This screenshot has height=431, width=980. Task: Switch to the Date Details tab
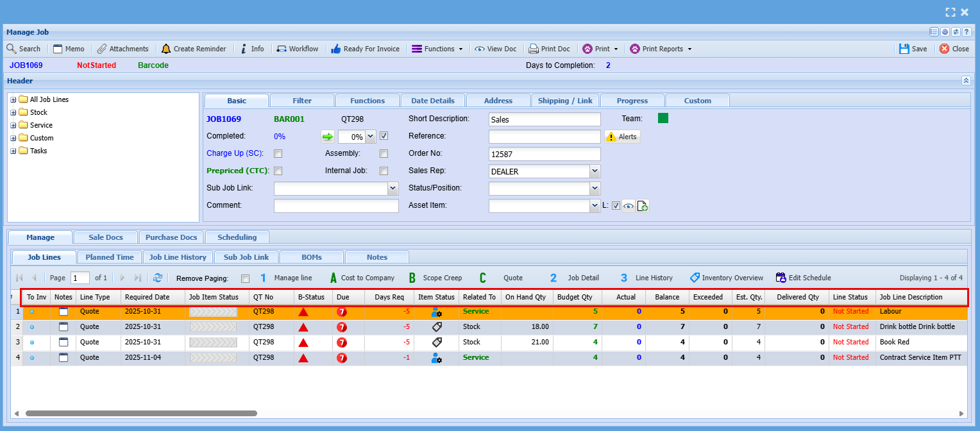(432, 101)
